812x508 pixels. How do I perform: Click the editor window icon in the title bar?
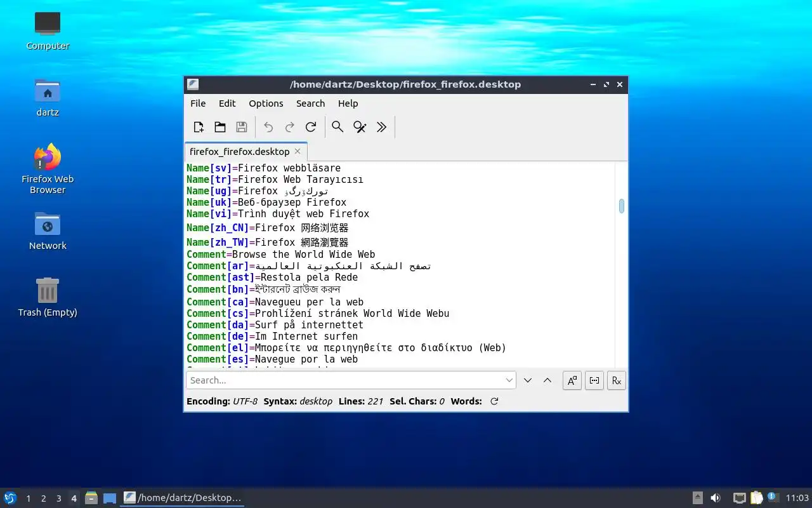193,84
